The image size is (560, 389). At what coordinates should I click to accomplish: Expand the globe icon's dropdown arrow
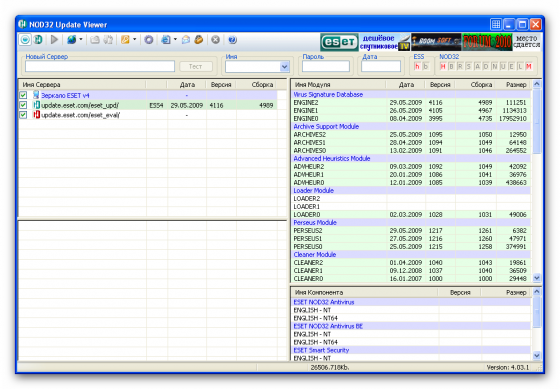coord(81,40)
